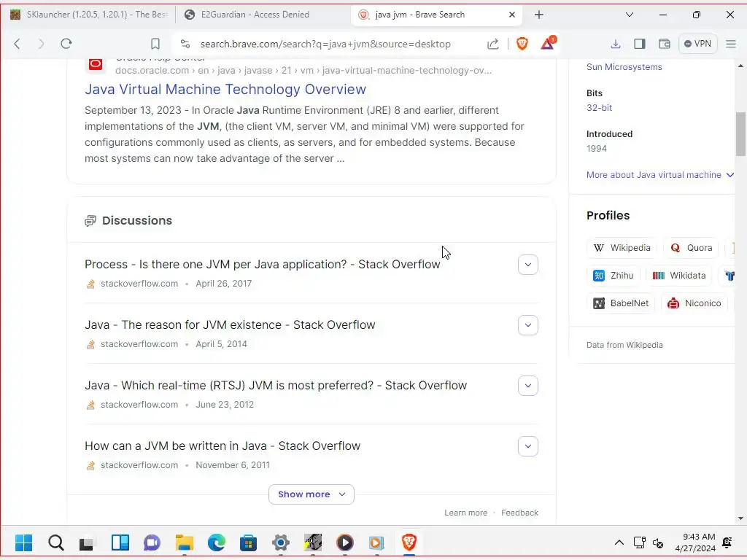Open the Quora profile chip

tap(692, 248)
